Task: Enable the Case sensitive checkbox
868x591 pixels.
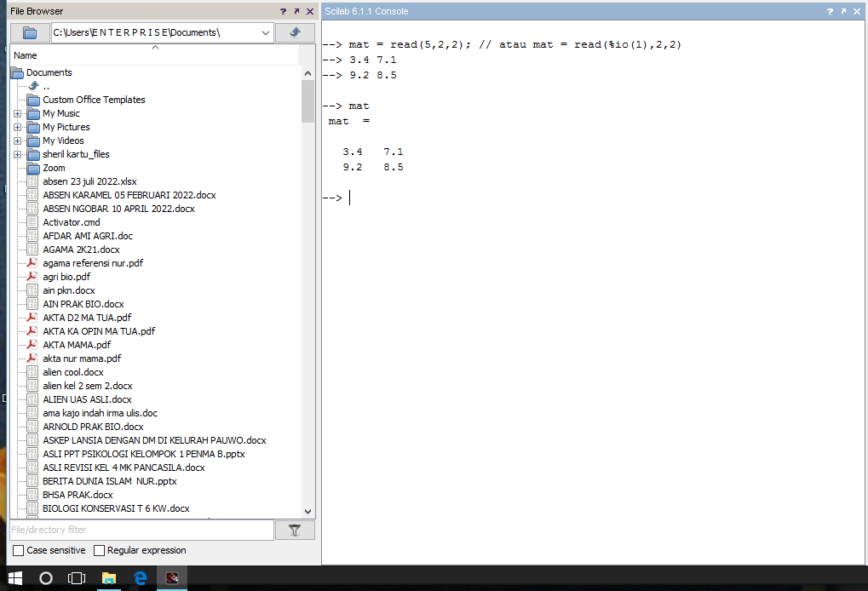Action: [x=18, y=551]
